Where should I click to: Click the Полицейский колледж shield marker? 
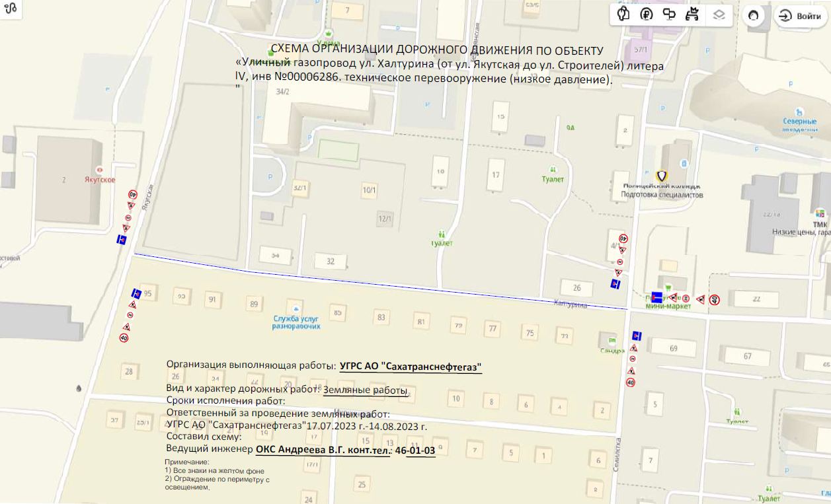pos(661,176)
